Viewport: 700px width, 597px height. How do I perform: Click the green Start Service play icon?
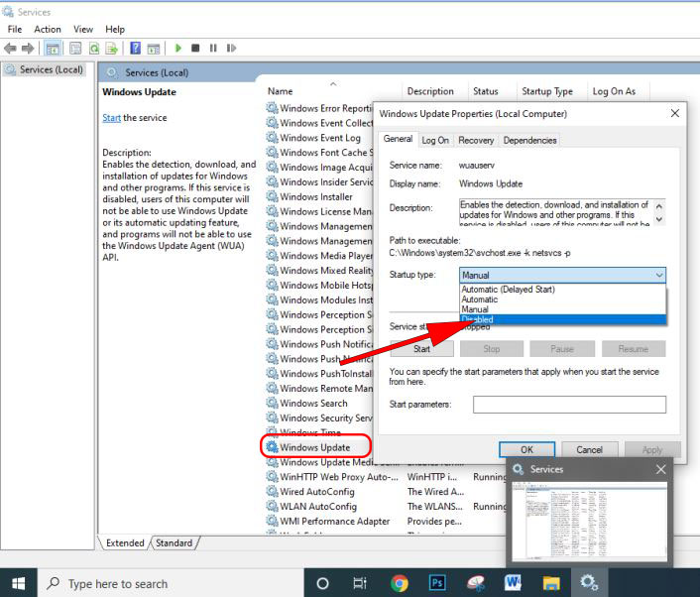coord(178,48)
